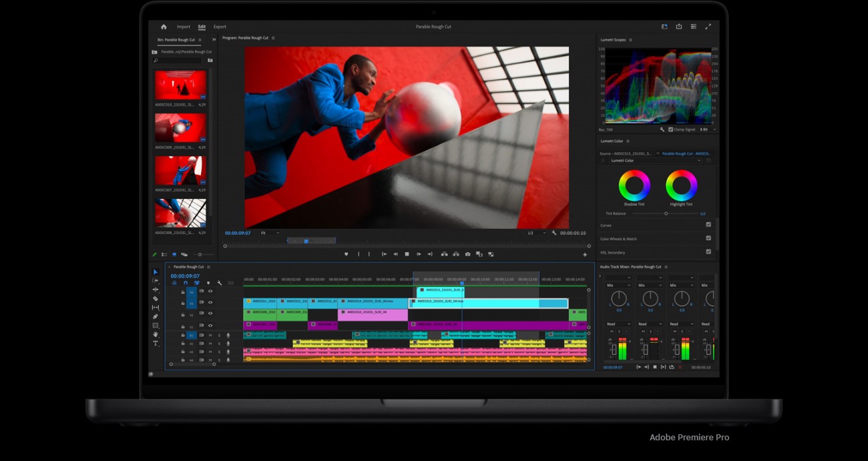The height and width of the screenshot is (461, 868).
Task: Select pink A005C010_231031 clip on V2 track
Action: [x=373, y=314]
